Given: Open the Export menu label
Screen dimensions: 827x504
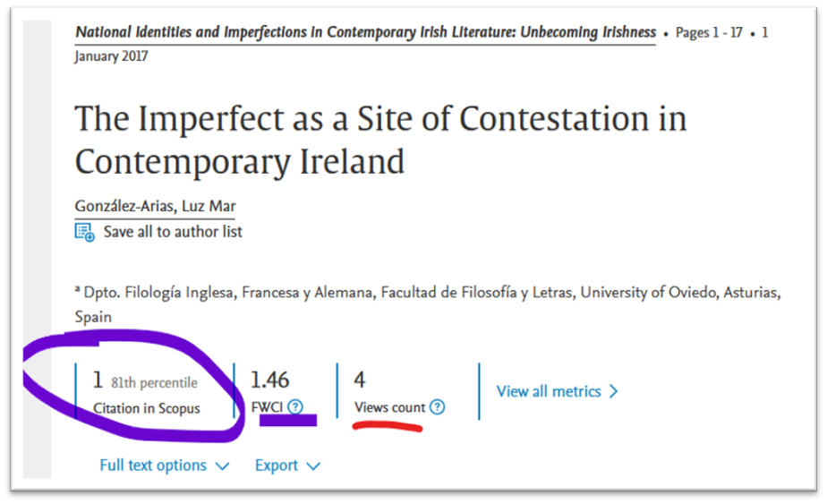Looking at the screenshot, I should coord(276,466).
